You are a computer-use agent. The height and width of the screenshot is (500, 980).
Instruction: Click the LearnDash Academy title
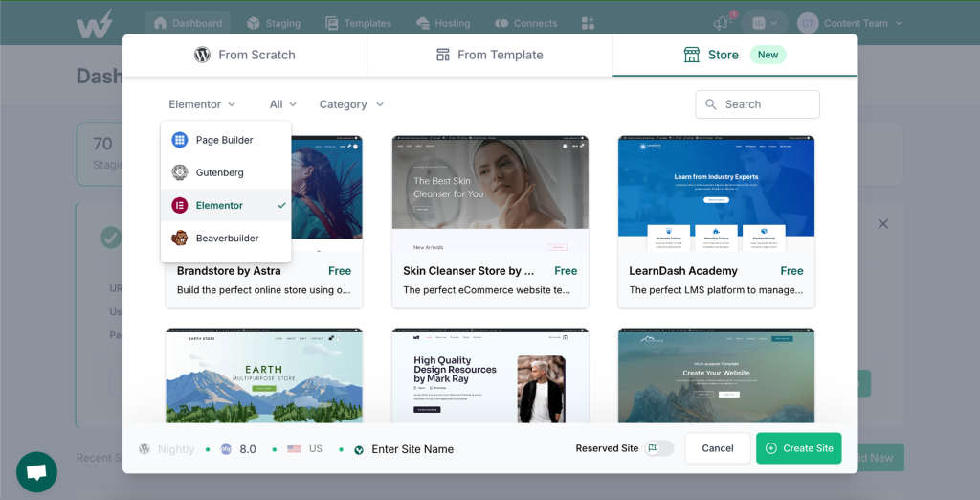click(x=683, y=271)
